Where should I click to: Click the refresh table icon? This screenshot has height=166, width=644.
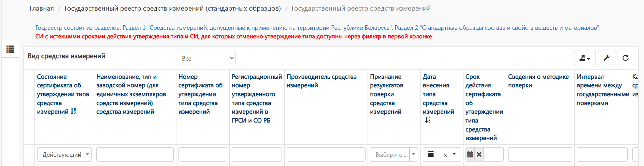pos(625,58)
